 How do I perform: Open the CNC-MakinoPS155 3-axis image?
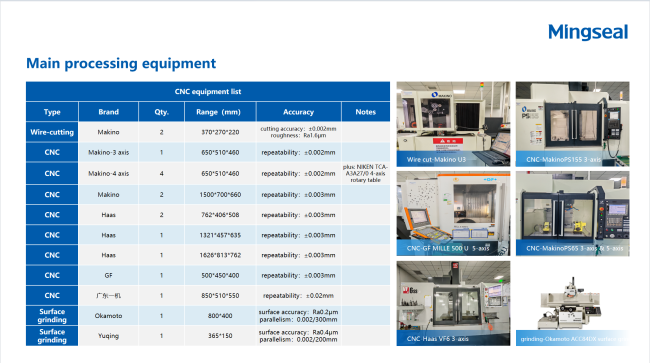572,124
